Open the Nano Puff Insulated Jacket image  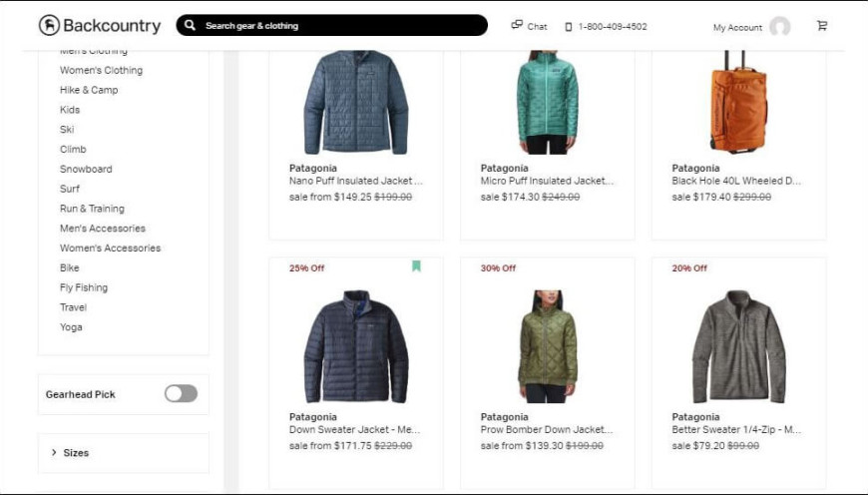click(356, 103)
